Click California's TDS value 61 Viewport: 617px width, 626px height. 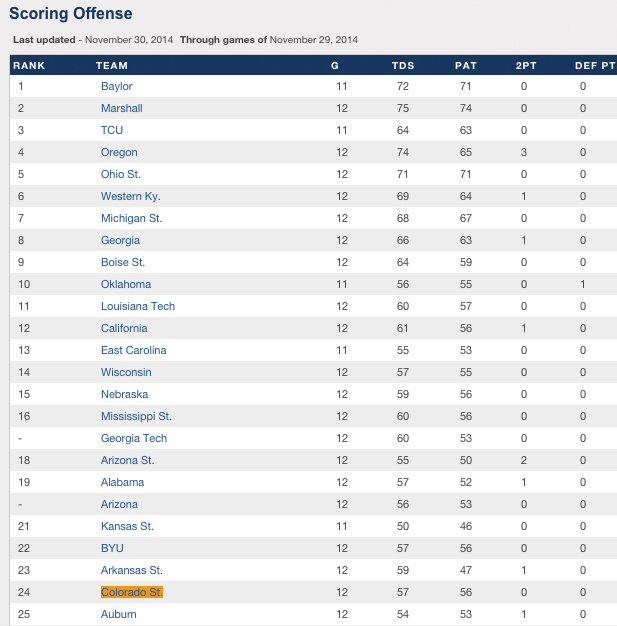403,328
